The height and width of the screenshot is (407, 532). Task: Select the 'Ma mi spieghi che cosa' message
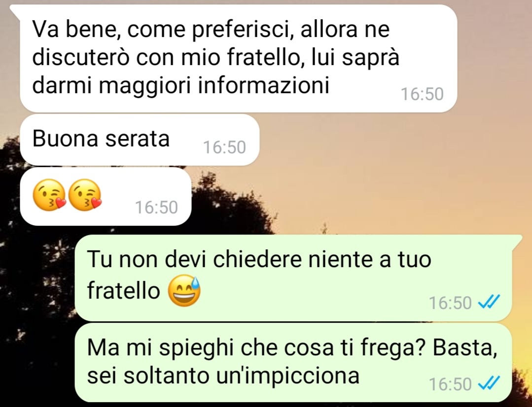coord(293,363)
